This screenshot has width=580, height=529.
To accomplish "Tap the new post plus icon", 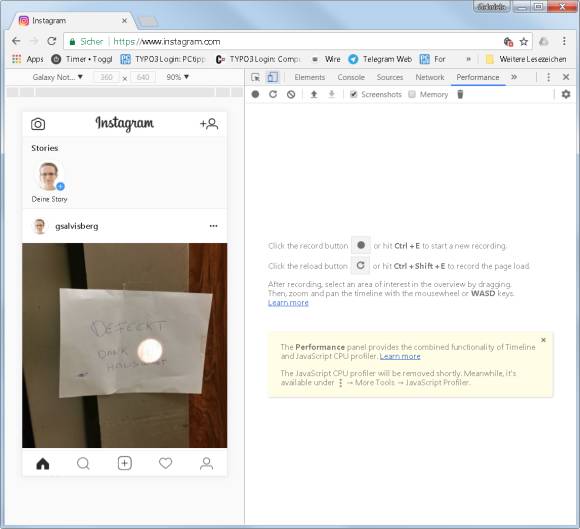I will click(x=125, y=463).
